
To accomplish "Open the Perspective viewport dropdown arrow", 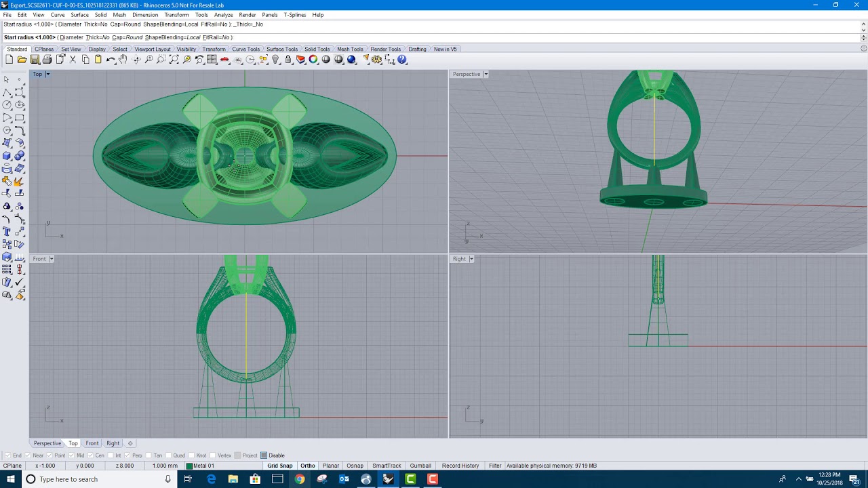I will [486, 74].
